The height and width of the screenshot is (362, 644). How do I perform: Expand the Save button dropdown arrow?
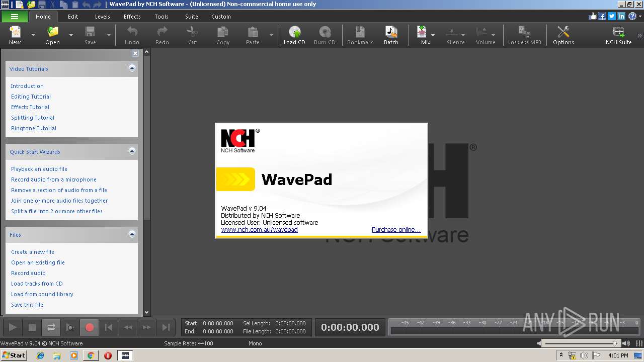(109, 35)
